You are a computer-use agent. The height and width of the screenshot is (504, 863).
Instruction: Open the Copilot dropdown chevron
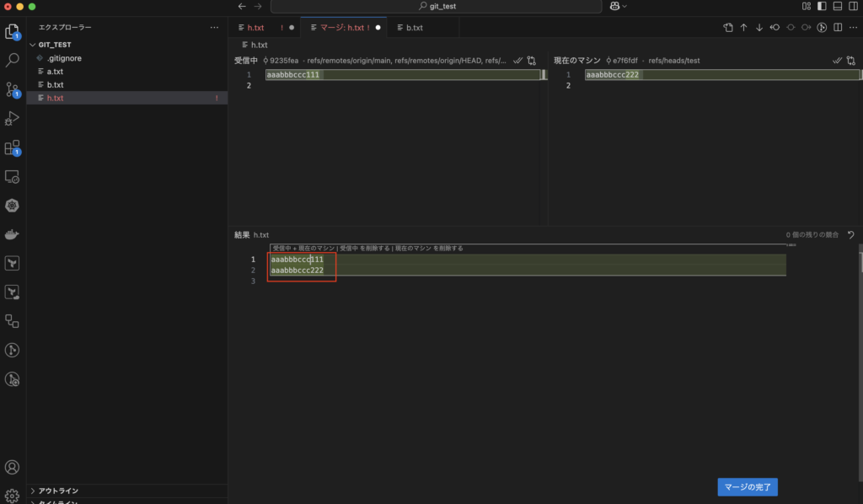(624, 6)
